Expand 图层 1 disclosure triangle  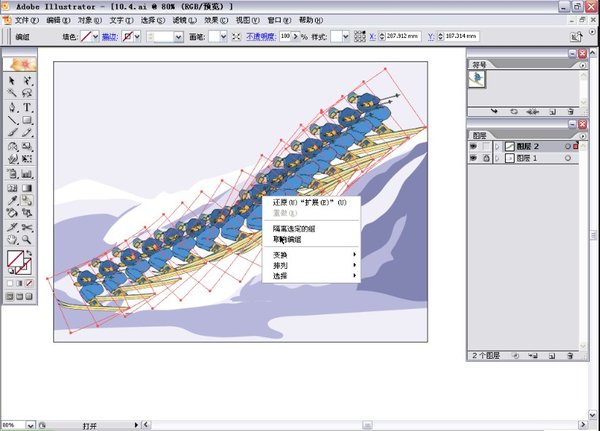497,158
